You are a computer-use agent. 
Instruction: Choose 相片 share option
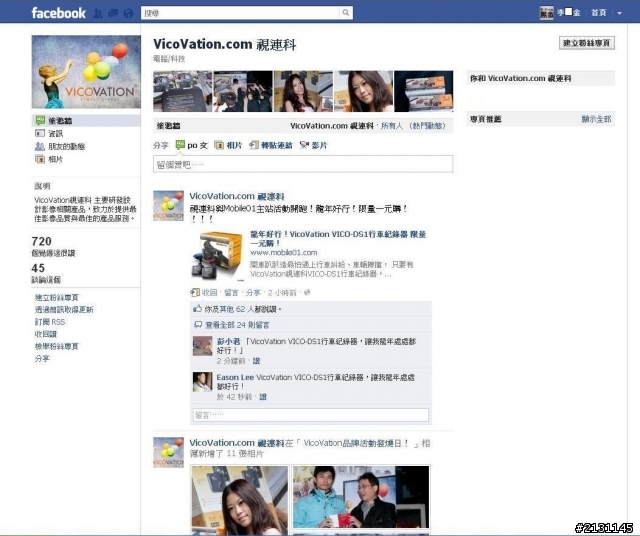pos(229,145)
